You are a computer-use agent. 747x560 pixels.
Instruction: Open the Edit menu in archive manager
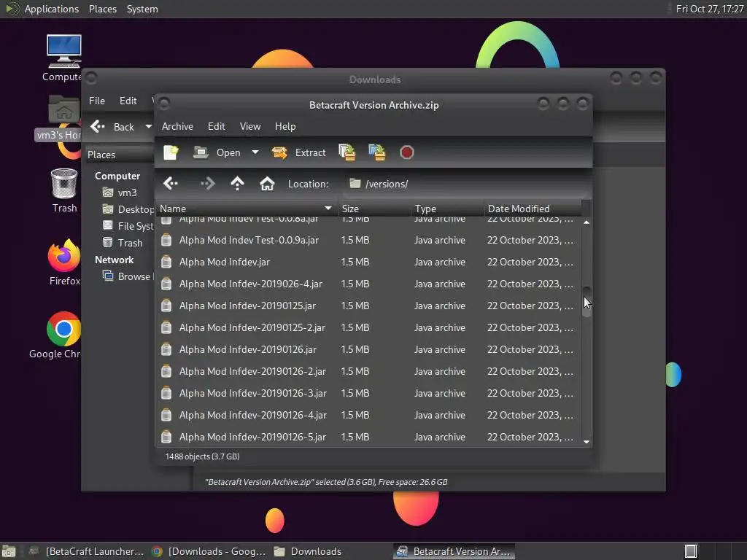point(216,126)
